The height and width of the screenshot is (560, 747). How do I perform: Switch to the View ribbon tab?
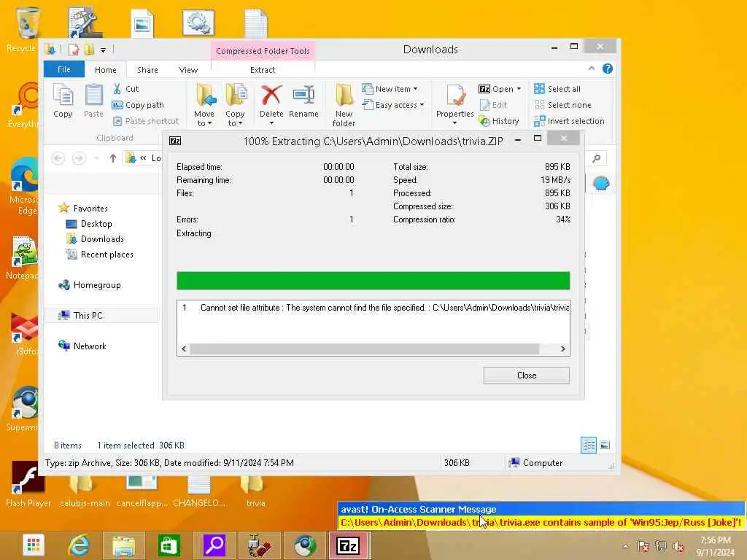[x=188, y=69]
